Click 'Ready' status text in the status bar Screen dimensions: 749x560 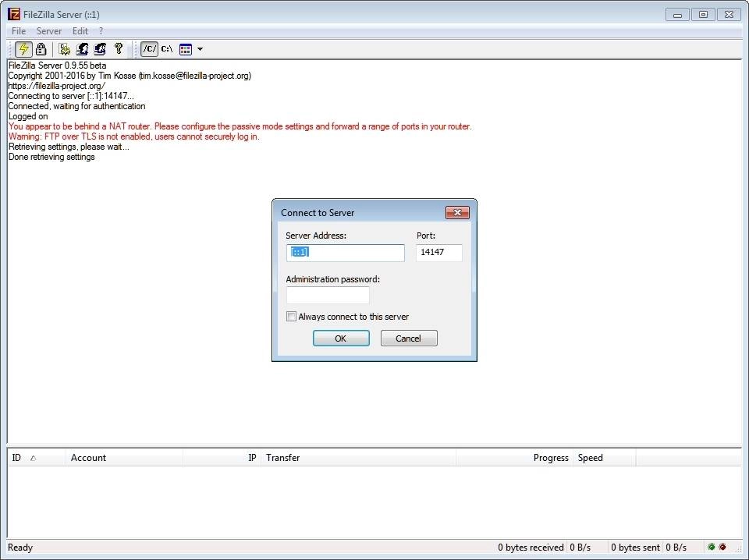[x=20, y=548]
